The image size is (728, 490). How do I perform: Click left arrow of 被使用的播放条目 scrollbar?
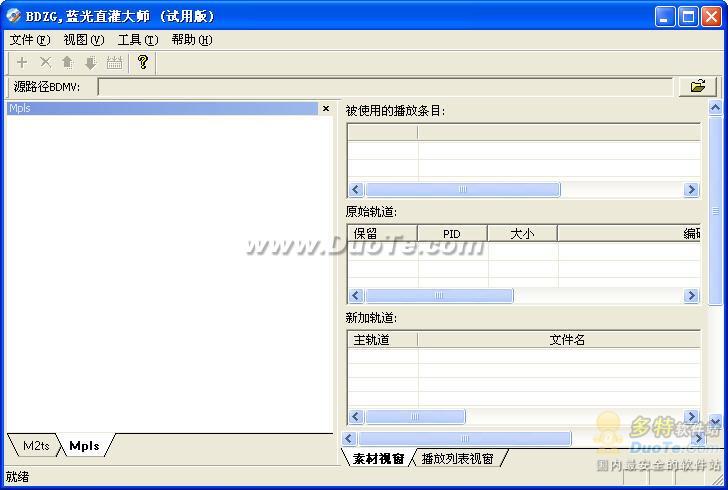356,189
